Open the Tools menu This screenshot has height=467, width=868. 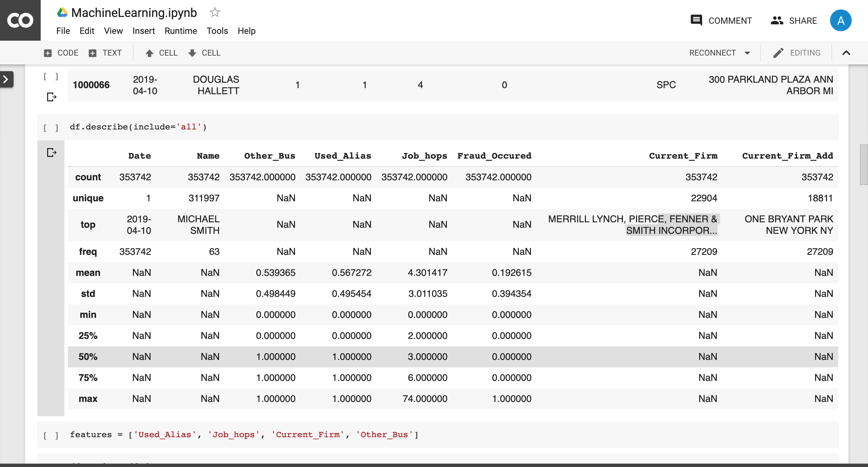click(x=217, y=31)
